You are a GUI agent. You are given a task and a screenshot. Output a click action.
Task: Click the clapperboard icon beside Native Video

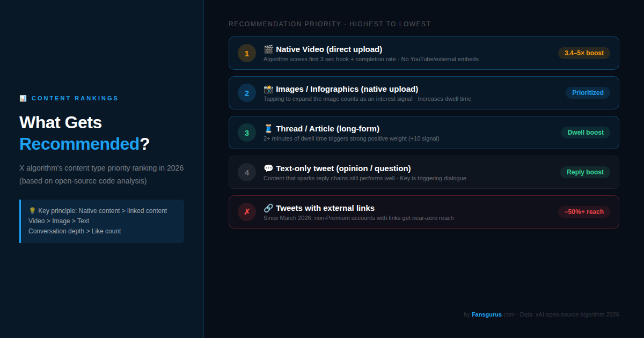(x=268, y=49)
